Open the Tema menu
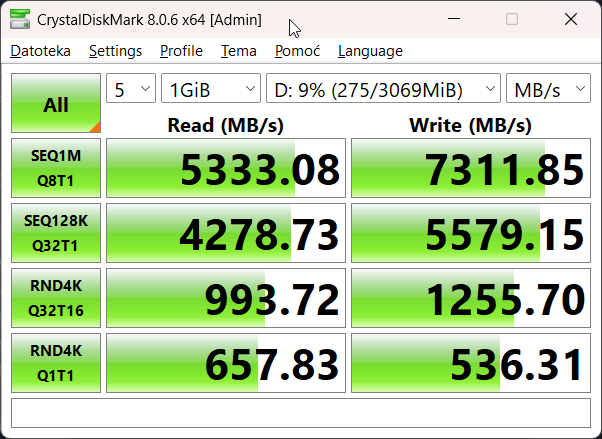The image size is (602, 439). point(238,51)
